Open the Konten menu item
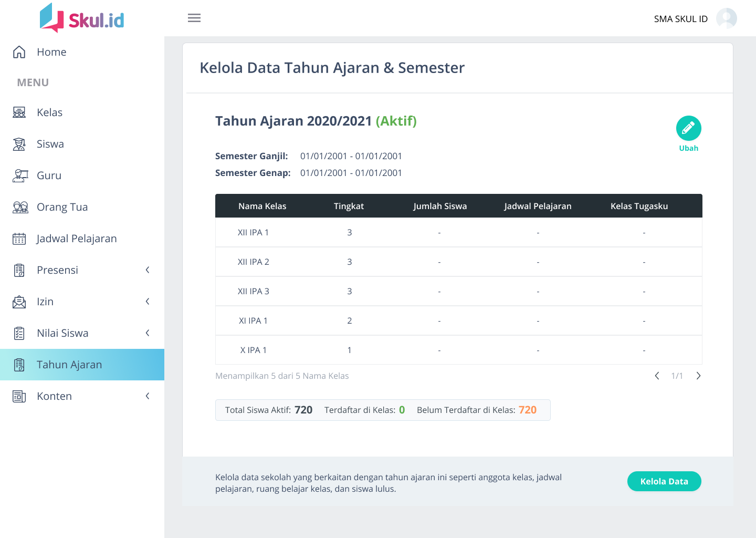 pos(55,396)
